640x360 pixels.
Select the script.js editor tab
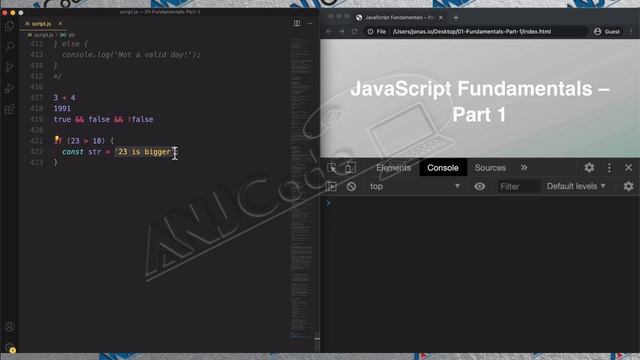pos(43,24)
